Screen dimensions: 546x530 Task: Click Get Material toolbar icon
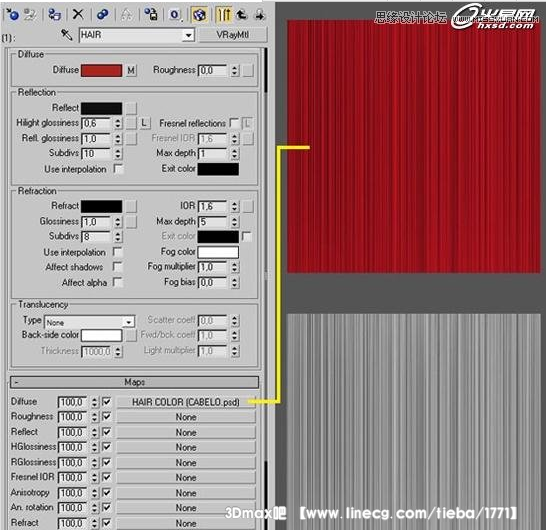point(13,15)
